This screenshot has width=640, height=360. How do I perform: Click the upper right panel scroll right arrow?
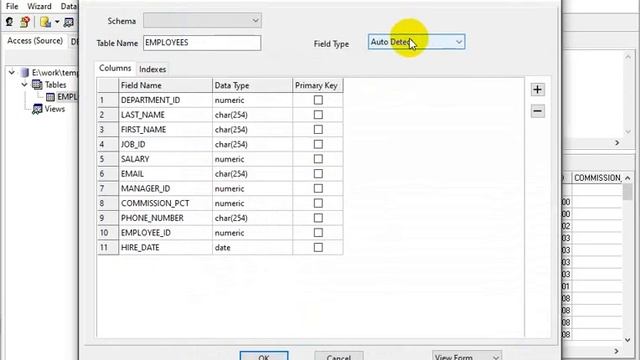[x=617, y=143]
